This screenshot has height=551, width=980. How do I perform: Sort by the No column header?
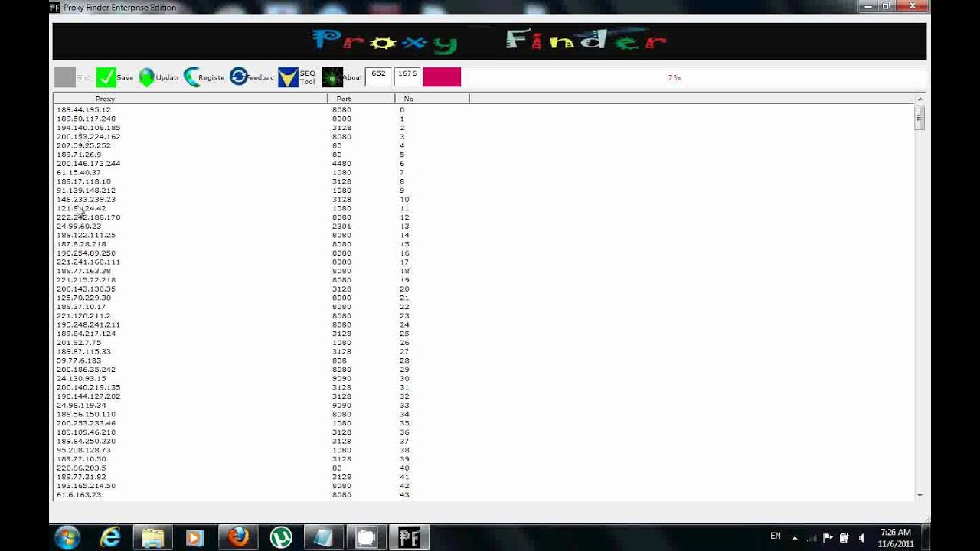pos(432,99)
